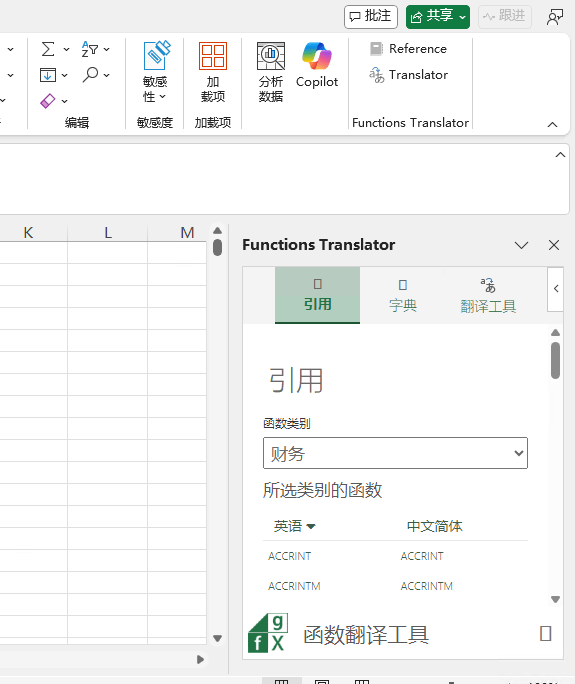Open Functions Translator Reference
This screenshot has width=575, height=684.
click(408, 48)
